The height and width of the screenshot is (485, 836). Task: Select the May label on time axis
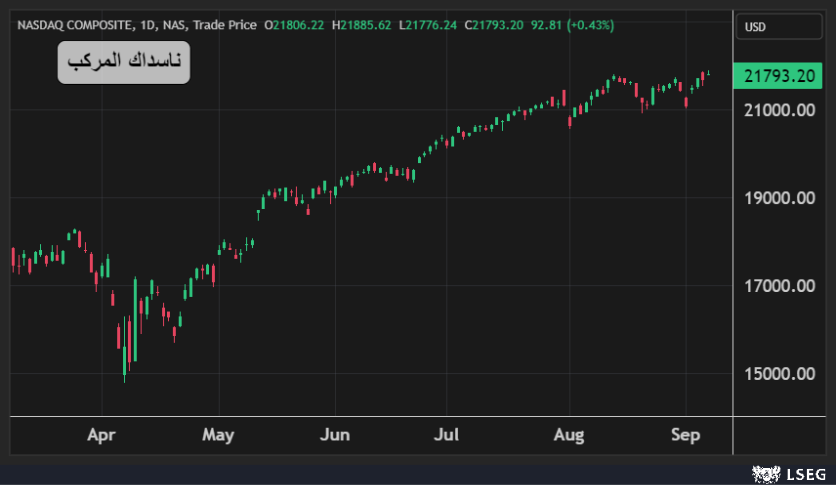(217, 435)
